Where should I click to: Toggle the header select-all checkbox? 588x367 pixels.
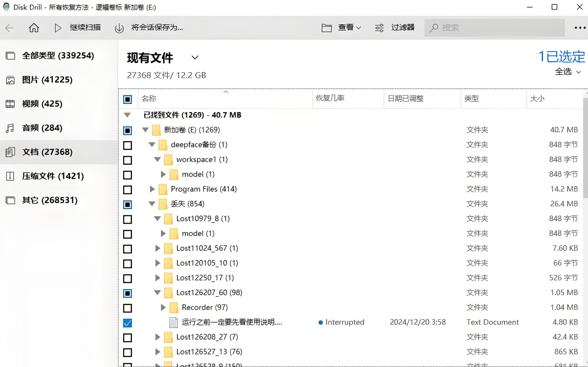(128, 99)
